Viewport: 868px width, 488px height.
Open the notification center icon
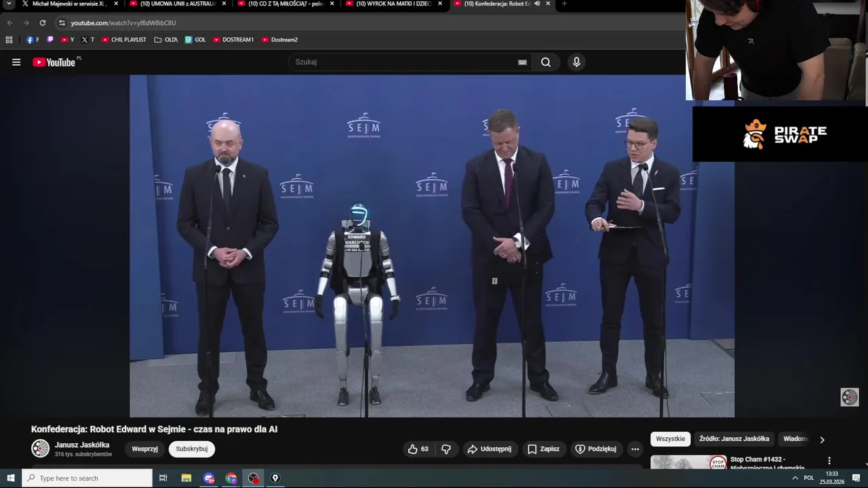coord(856,478)
